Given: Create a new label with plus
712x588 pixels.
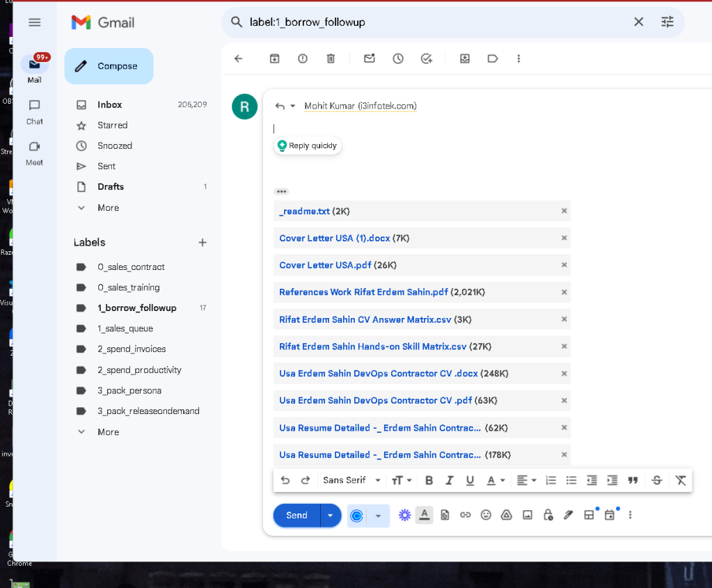Looking at the screenshot, I should pyautogui.click(x=203, y=242).
